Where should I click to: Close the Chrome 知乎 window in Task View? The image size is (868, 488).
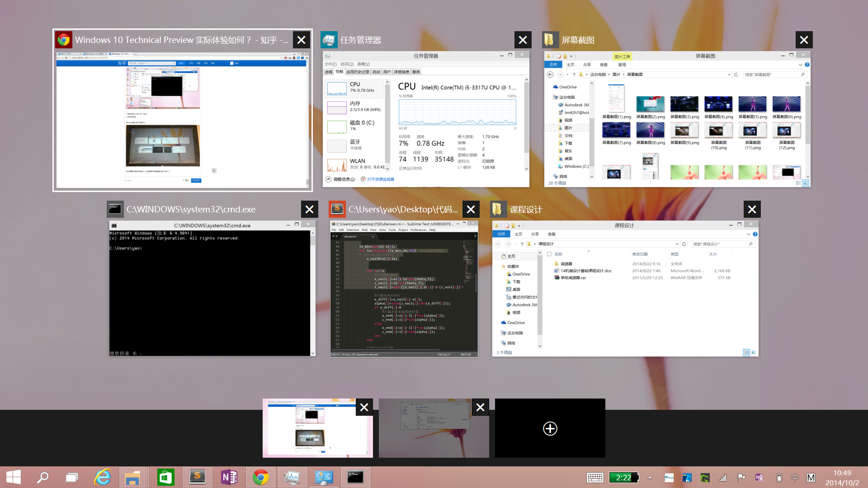(302, 40)
